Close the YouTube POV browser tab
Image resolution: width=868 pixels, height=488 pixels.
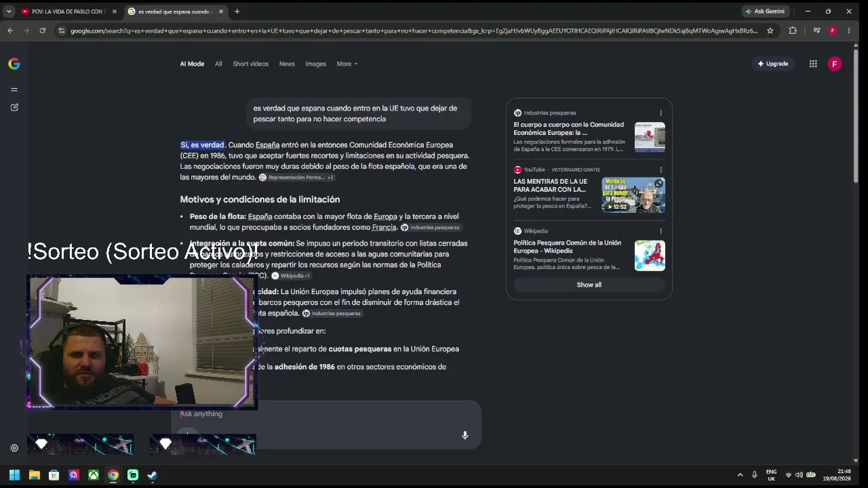(x=115, y=12)
